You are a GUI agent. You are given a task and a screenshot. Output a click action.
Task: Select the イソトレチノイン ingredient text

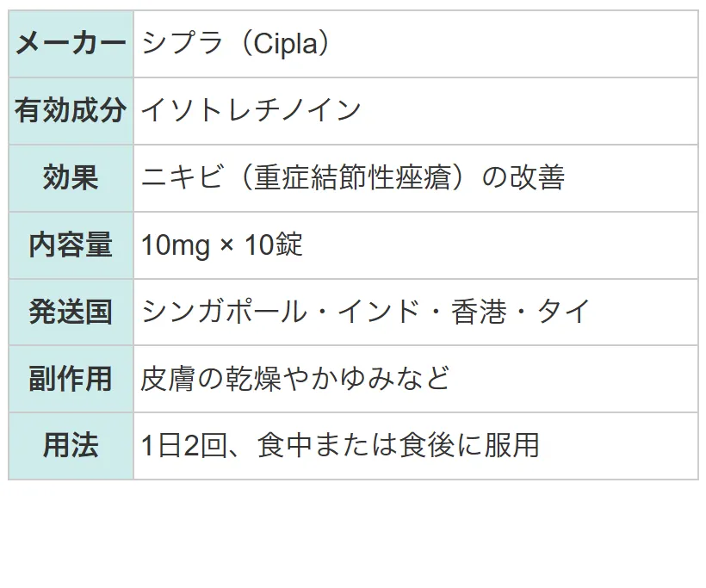[x=251, y=110]
